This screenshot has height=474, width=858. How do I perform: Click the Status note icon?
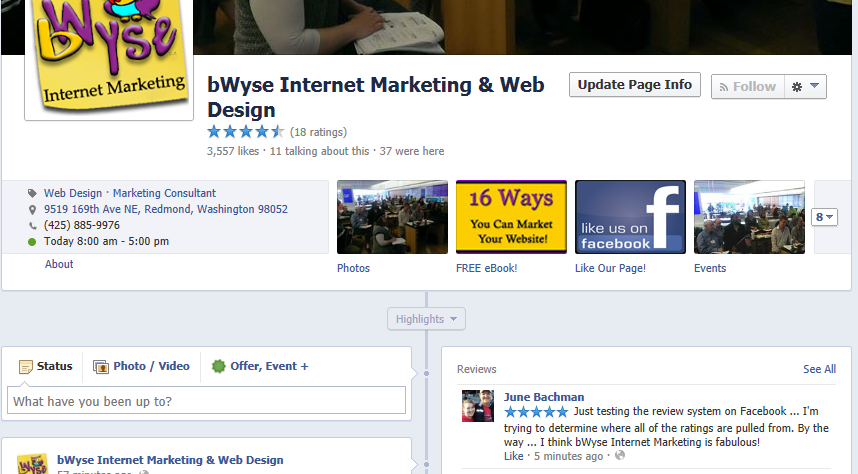25,367
